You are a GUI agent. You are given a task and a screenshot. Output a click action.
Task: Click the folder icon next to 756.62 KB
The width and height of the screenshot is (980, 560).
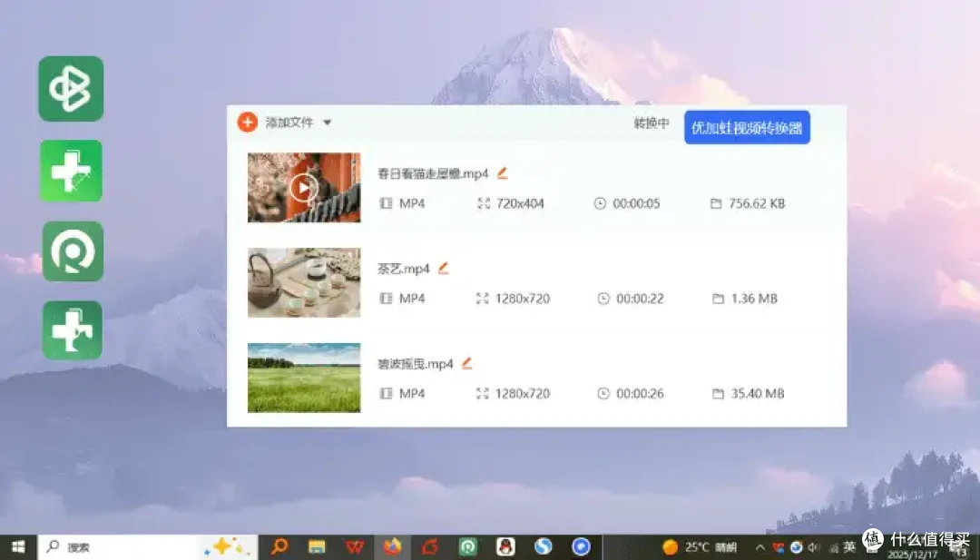[716, 203]
